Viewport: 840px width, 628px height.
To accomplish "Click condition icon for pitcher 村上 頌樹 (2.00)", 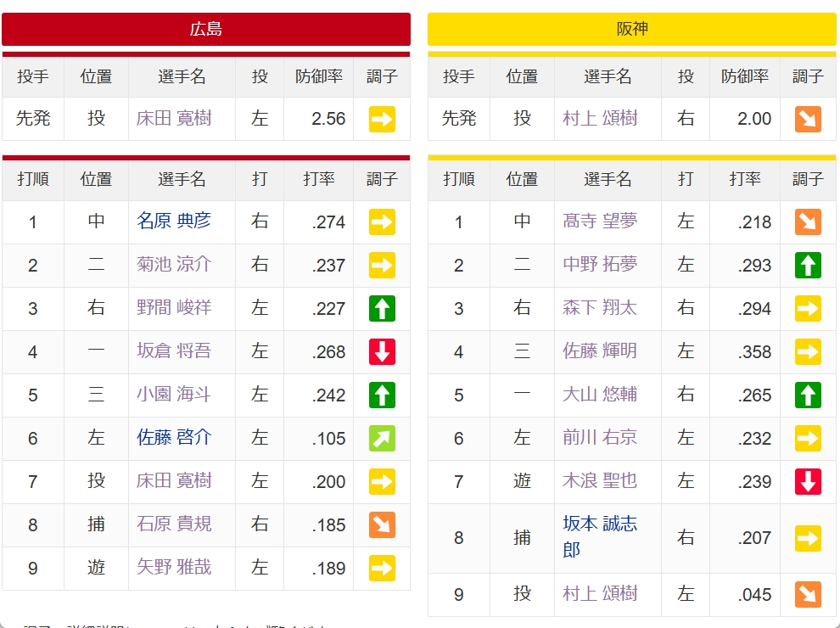I will click(808, 119).
